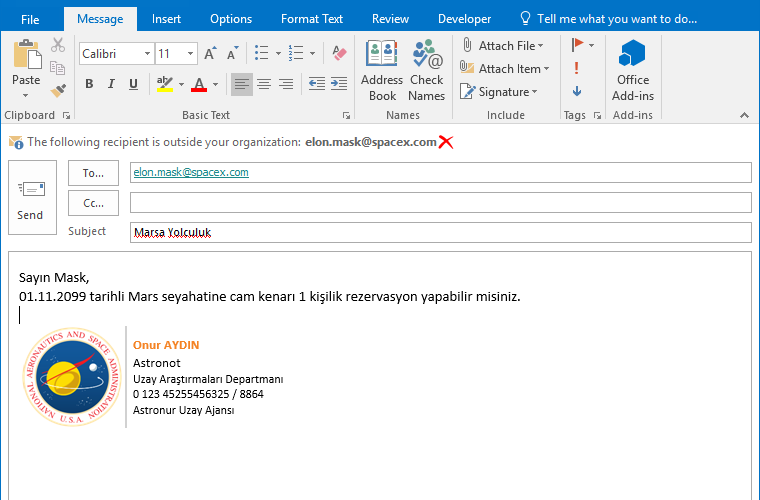Clear all formatting with eraser icon

tap(339, 53)
